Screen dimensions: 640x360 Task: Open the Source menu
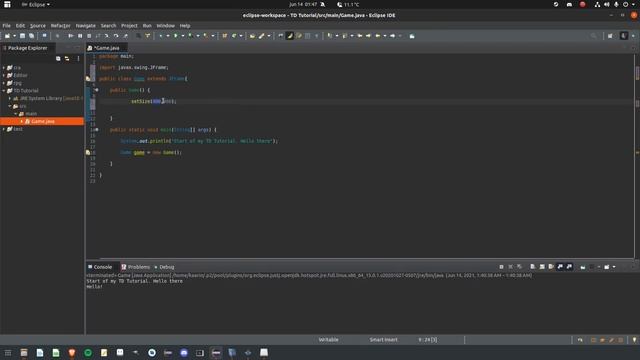click(38, 25)
